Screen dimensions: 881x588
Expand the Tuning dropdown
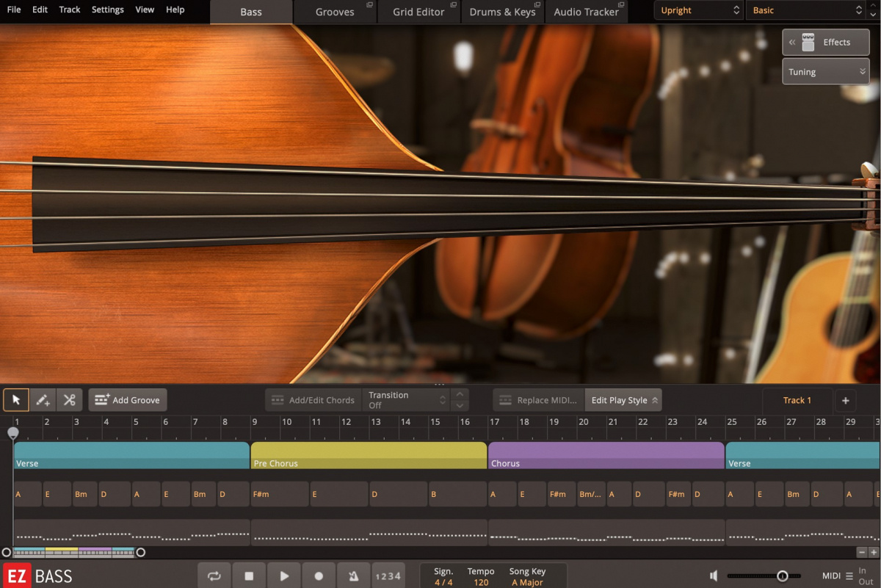pos(825,71)
